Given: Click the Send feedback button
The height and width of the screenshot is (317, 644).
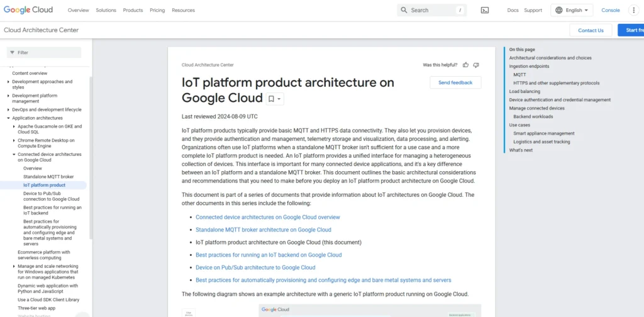Looking at the screenshot, I should 455,82.
